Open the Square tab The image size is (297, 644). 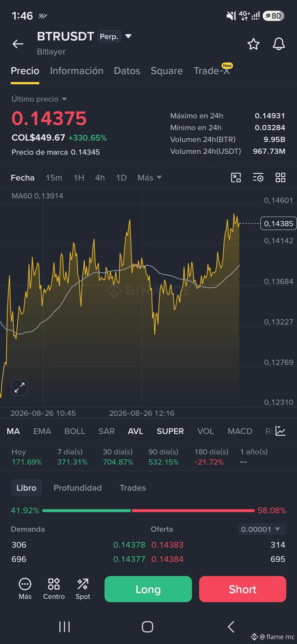[x=167, y=71]
